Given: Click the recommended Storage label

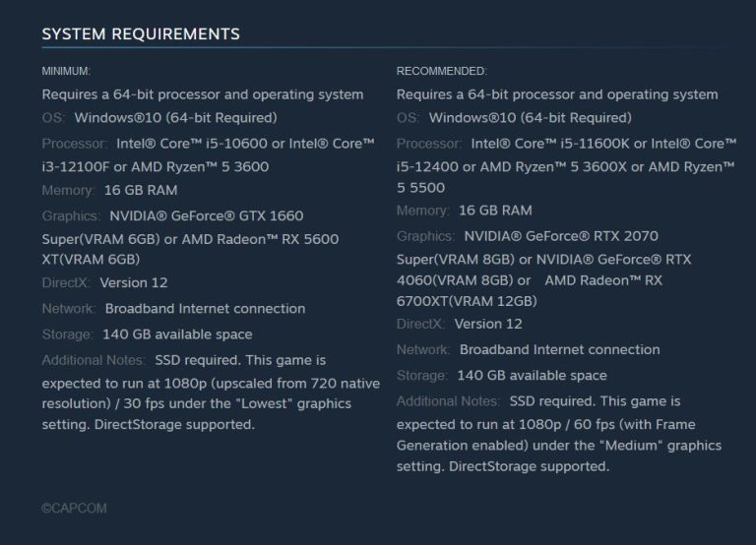Looking at the screenshot, I should click(422, 375).
